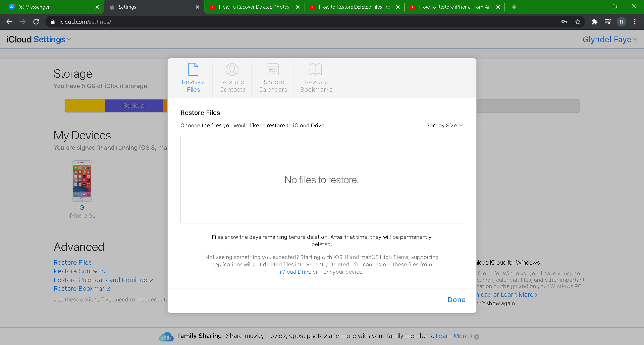The height and width of the screenshot is (345, 644).
Task: Click the Restore Files link under Advanced
Action: (73, 262)
